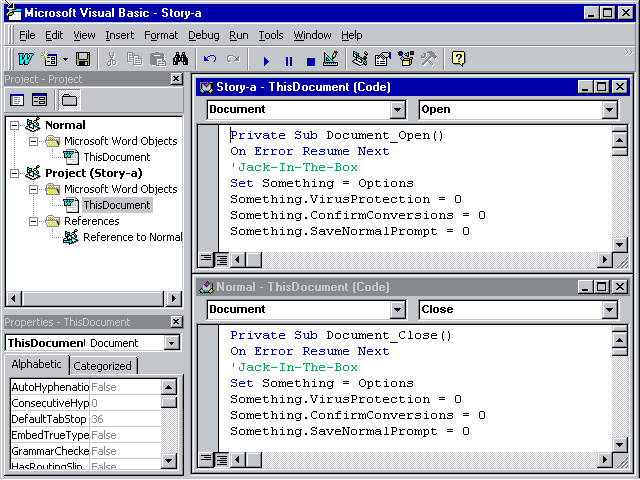Image resolution: width=640 pixels, height=480 pixels.
Task: Click the right scroll arrow in the Normal code window
Action: 604,460
